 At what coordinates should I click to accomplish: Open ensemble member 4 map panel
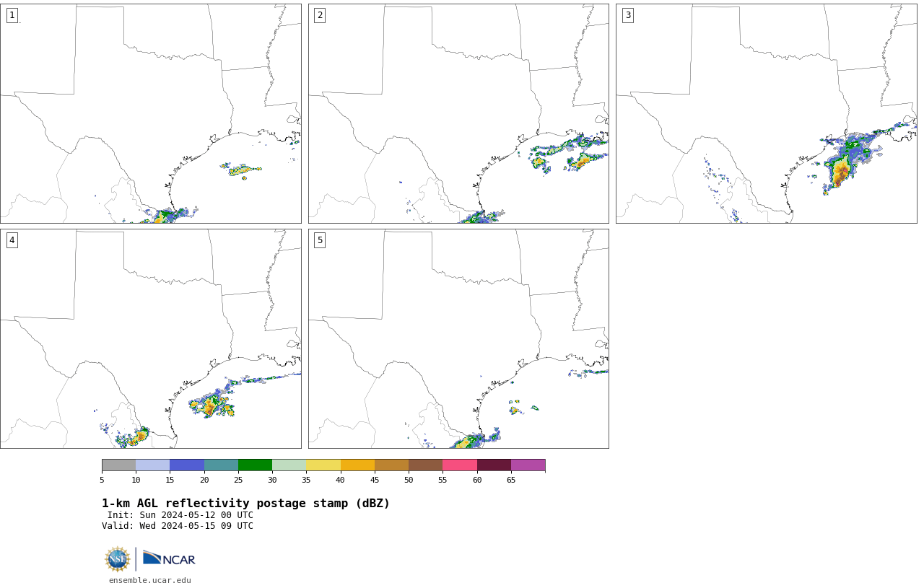(x=150, y=338)
